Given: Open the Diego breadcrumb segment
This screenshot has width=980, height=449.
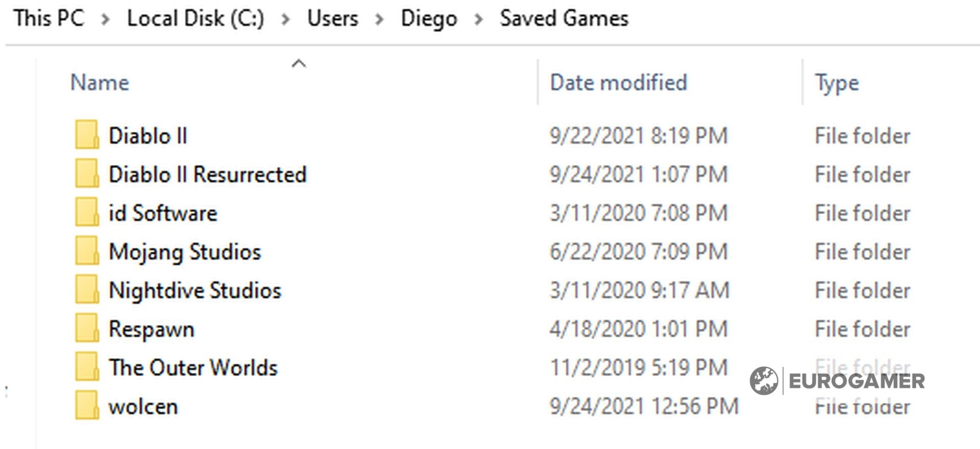Looking at the screenshot, I should click(429, 18).
